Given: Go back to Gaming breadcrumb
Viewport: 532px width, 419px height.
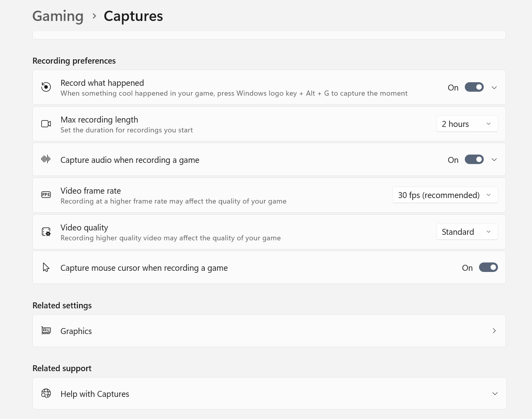Looking at the screenshot, I should [x=58, y=16].
